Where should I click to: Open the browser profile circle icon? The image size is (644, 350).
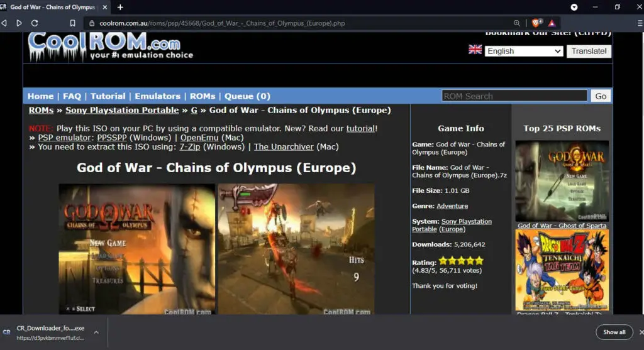[x=574, y=8]
